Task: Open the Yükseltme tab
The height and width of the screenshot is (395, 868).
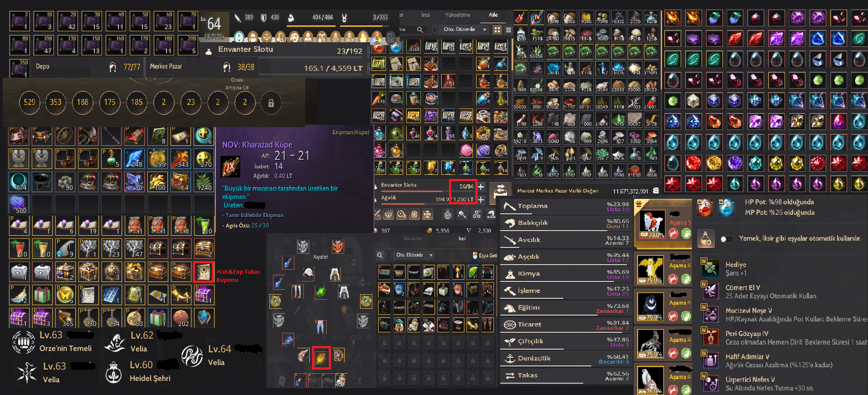Action: 457,15
